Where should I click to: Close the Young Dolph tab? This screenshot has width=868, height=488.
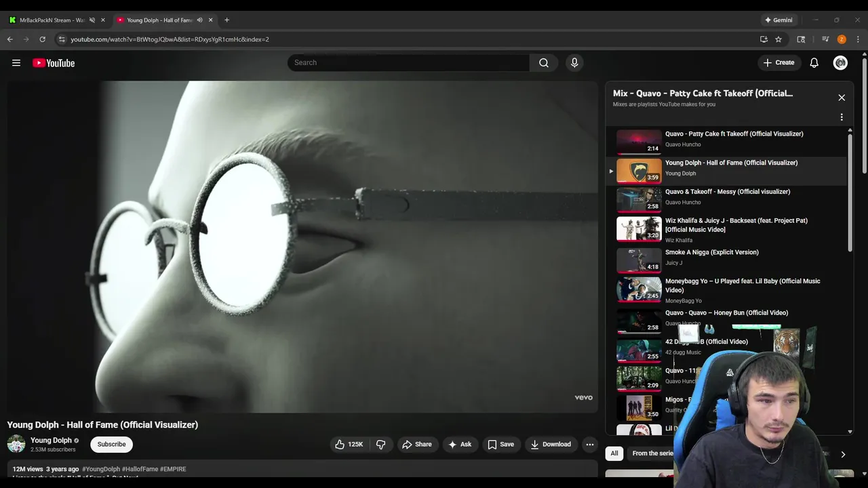click(210, 20)
